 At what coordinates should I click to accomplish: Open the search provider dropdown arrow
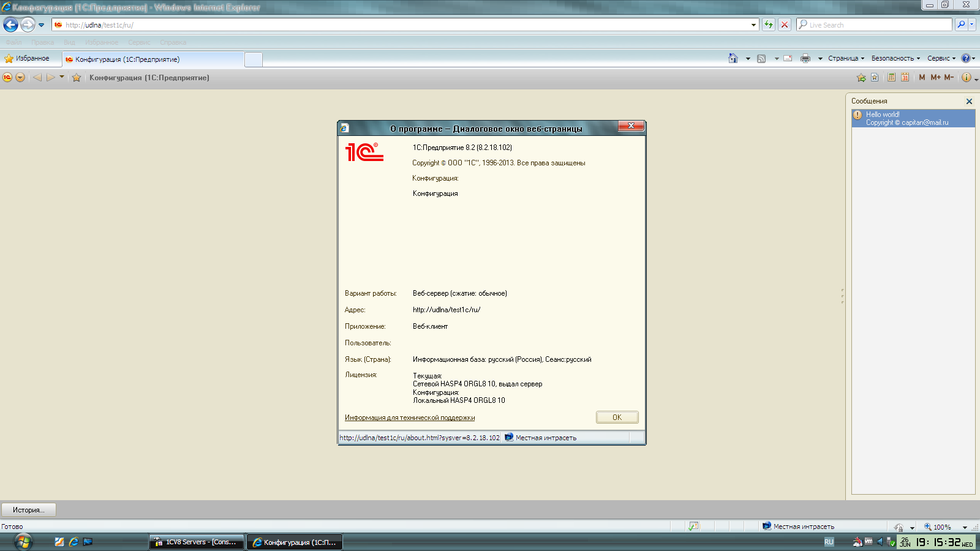point(971,24)
